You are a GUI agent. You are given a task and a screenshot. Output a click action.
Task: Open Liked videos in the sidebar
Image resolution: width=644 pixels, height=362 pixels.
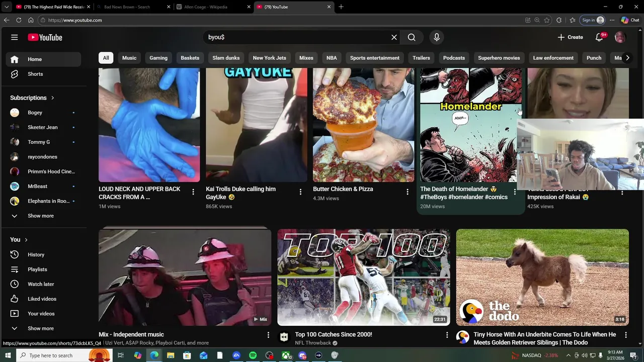(43, 299)
